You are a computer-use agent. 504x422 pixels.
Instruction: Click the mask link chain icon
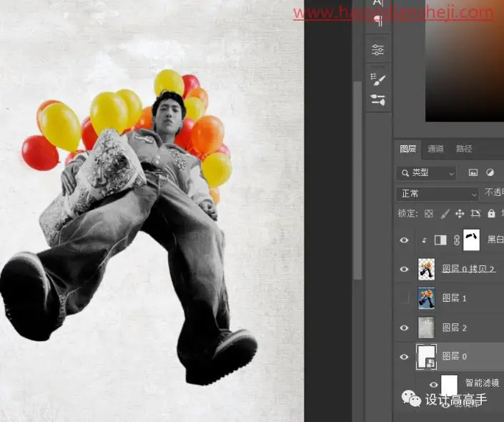pos(456,240)
